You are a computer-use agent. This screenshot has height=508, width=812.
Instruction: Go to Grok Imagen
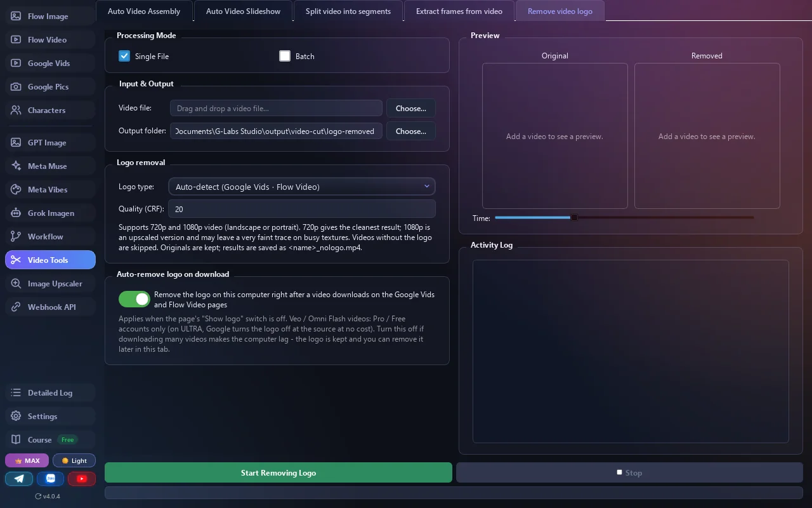[50, 213]
